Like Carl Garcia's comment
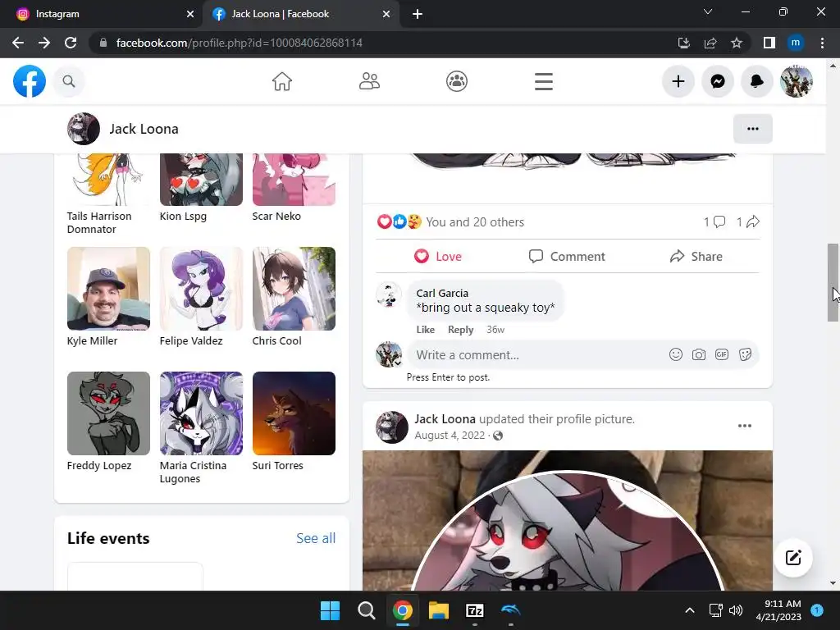 pos(426,330)
